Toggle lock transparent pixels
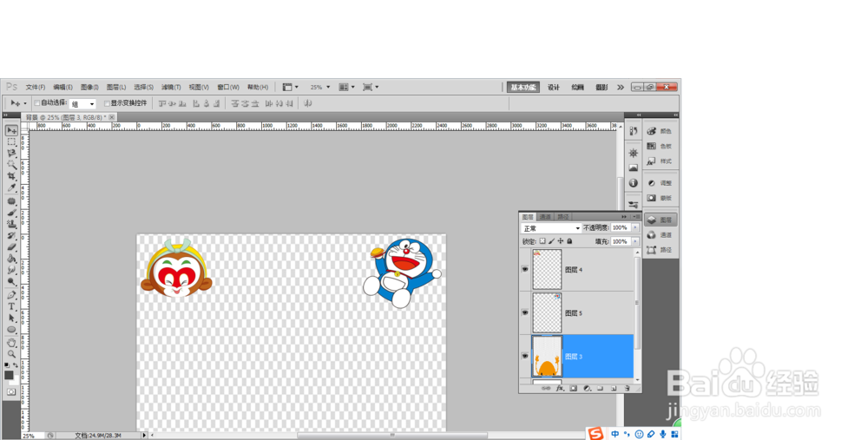The width and height of the screenshot is (868, 440). coord(542,241)
